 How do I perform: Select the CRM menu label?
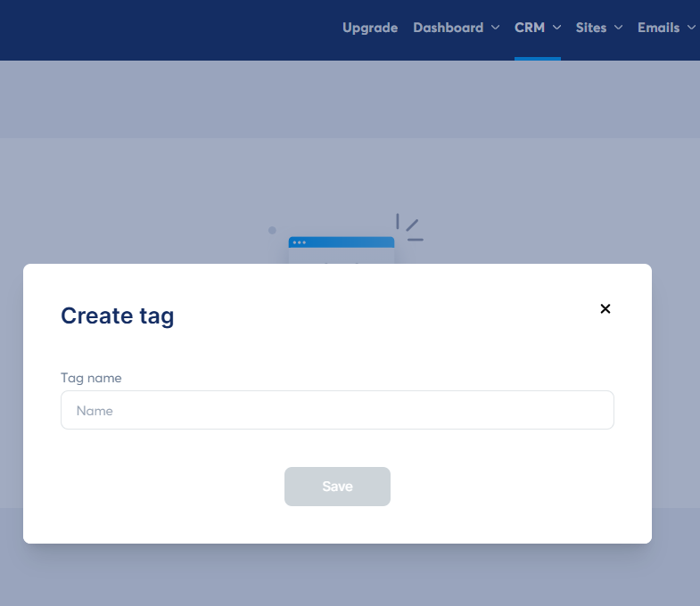(x=530, y=28)
